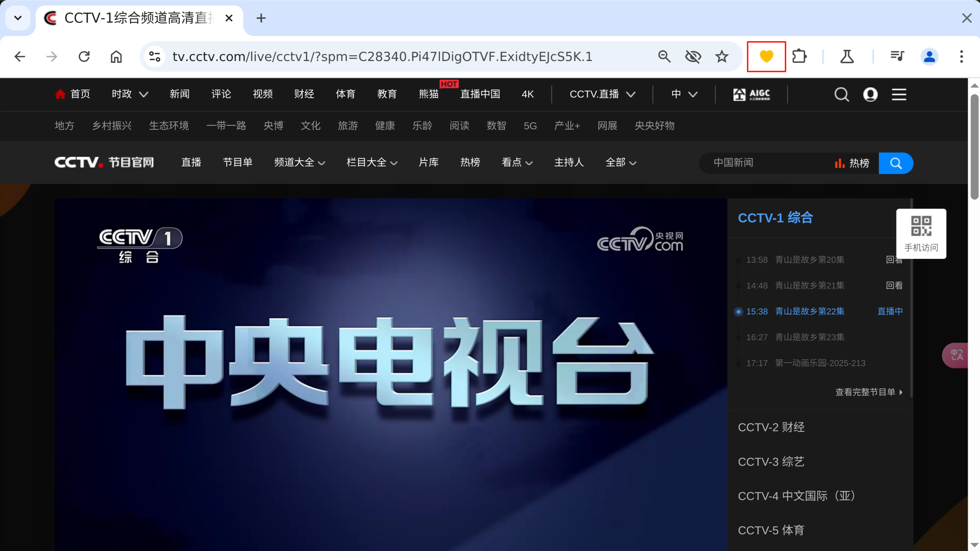Click the browser forward arrow
This screenshot has width=980, height=551.
pyautogui.click(x=52, y=56)
